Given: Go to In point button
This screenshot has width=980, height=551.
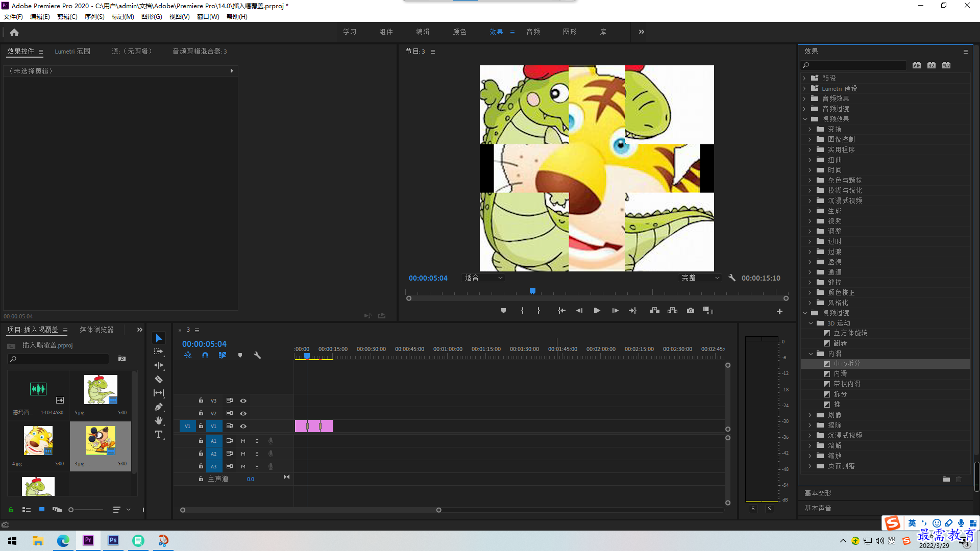Looking at the screenshot, I should pos(562,311).
